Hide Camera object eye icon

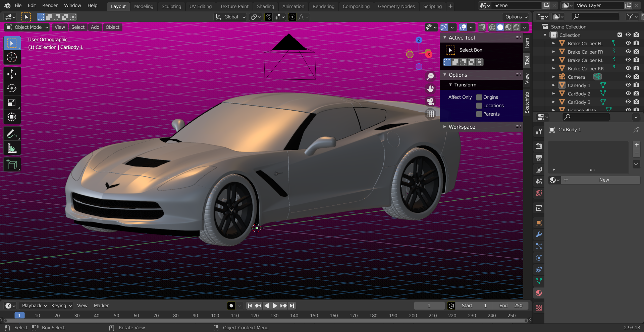[x=628, y=77]
